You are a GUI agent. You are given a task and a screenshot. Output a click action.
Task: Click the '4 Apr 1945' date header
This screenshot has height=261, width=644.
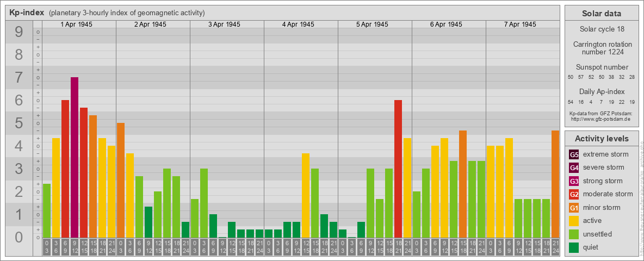pos(298,24)
